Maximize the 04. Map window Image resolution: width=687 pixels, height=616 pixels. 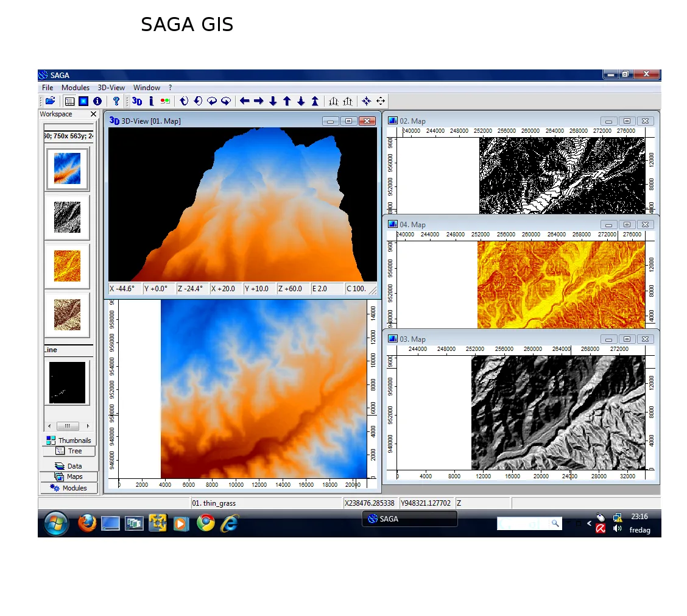point(627,224)
